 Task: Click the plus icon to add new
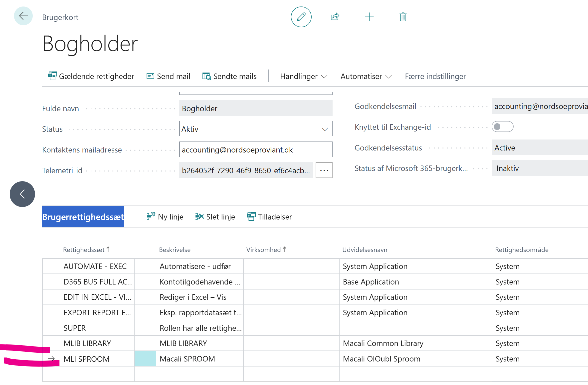click(x=369, y=17)
